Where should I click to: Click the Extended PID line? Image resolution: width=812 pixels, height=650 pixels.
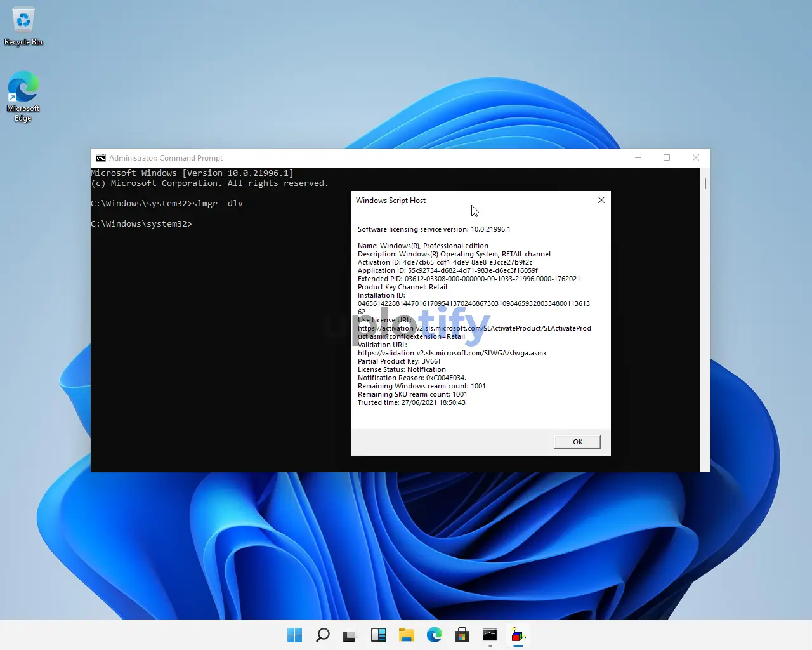[x=469, y=279]
